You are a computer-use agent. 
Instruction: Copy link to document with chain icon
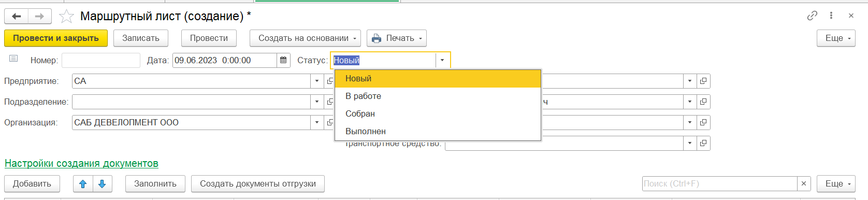point(812,16)
